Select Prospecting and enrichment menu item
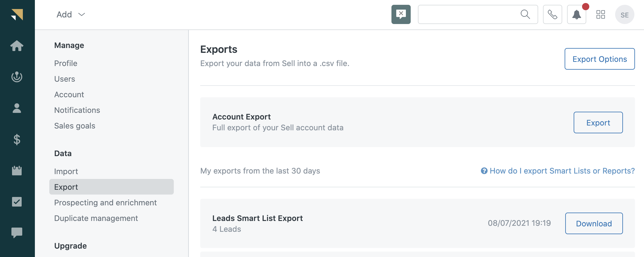The width and height of the screenshot is (644, 257). (105, 203)
